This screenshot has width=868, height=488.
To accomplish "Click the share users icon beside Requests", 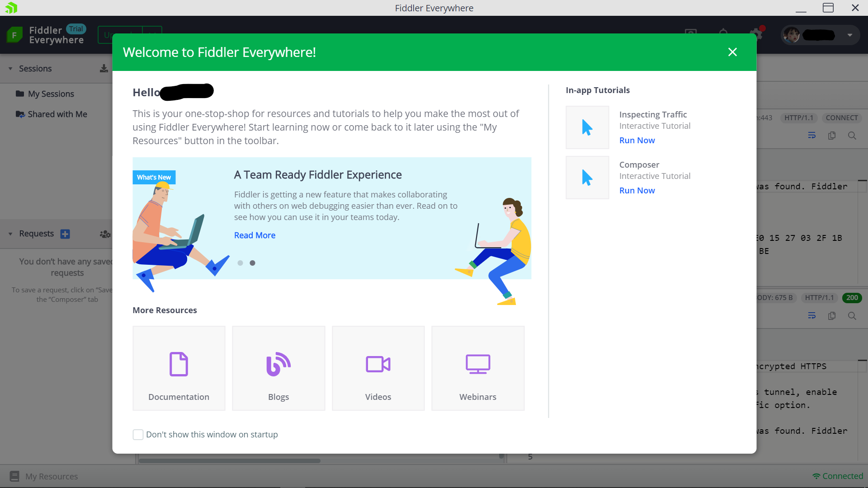I will 105,234.
